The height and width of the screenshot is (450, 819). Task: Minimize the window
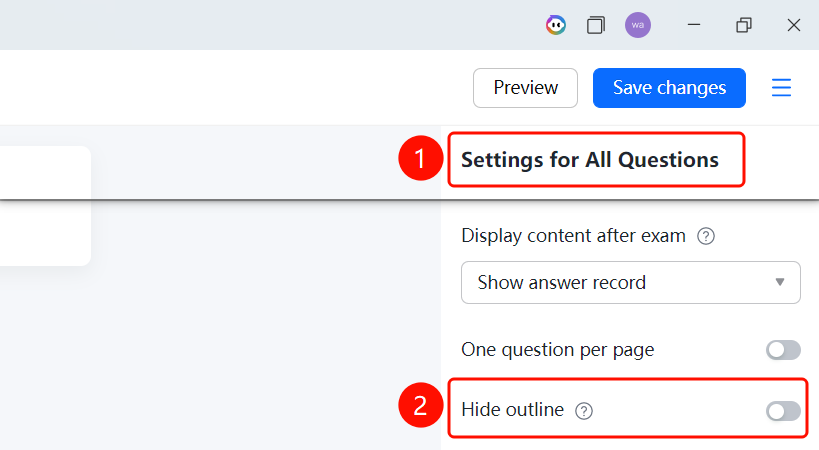[694, 25]
